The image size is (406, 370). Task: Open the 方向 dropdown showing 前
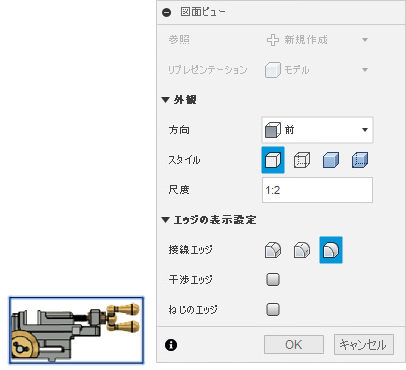(x=317, y=130)
